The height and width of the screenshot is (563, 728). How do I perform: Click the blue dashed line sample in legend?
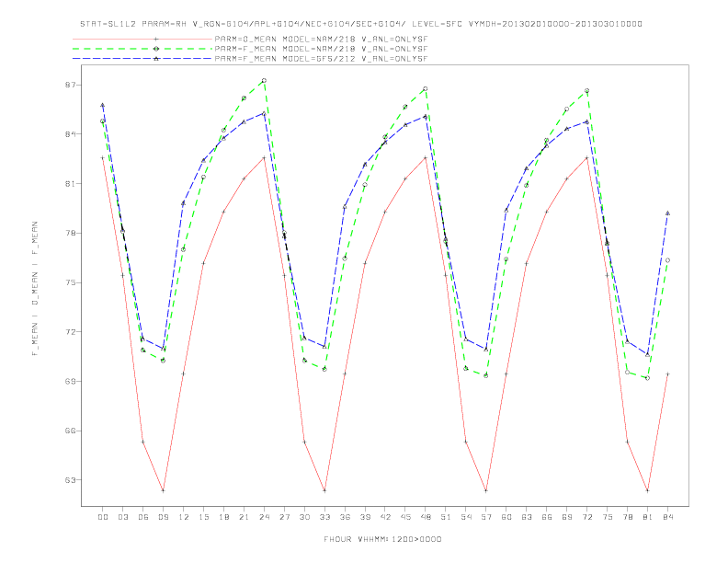coord(142,59)
